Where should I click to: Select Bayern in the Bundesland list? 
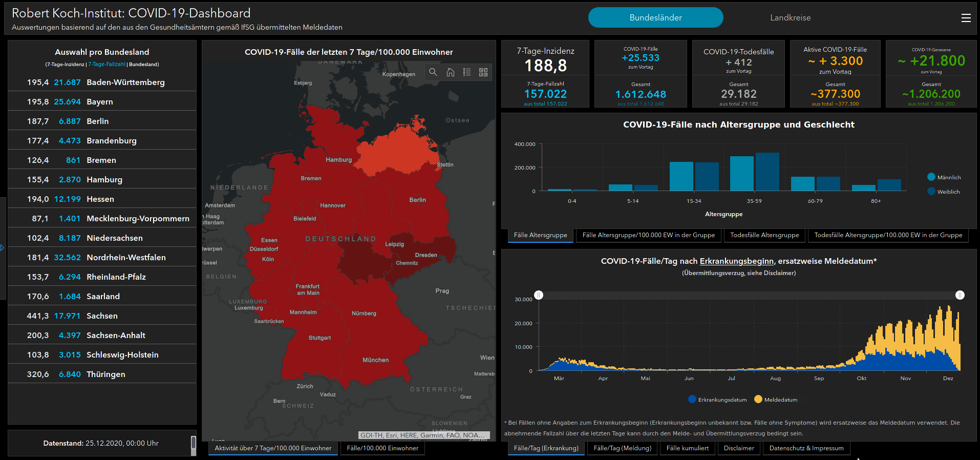(x=100, y=102)
